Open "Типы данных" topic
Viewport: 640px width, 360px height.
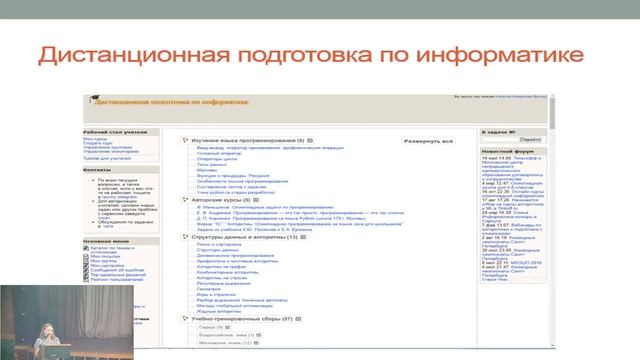(211, 164)
